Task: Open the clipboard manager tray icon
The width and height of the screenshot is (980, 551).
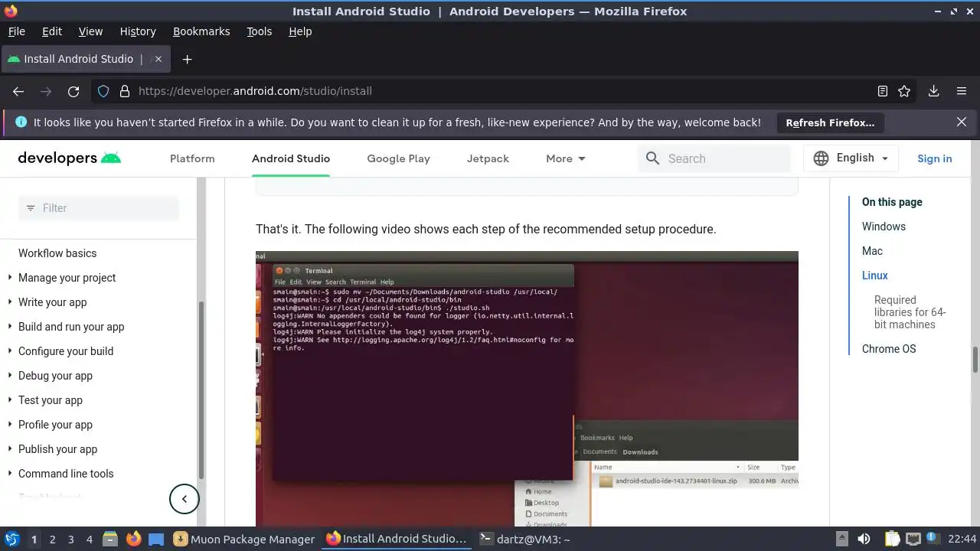Action: click(x=892, y=539)
